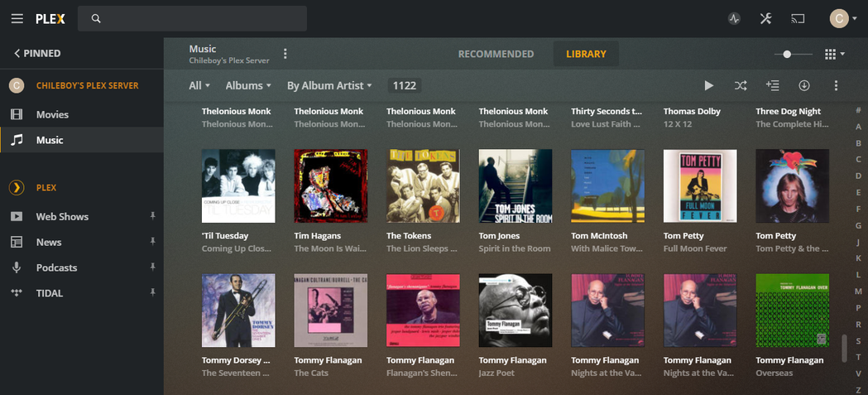The width and height of the screenshot is (868, 395).
Task: Jump to letter M in index
Action: 858,291
